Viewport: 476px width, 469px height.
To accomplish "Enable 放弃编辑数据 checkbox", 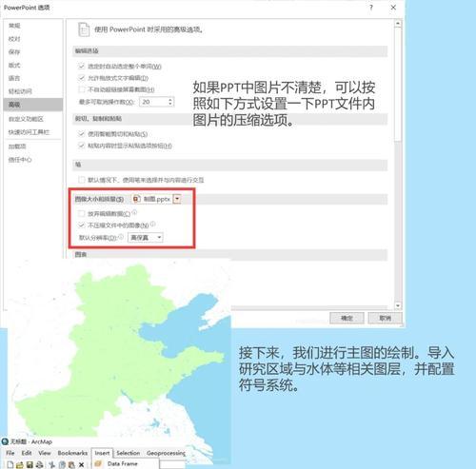I will tap(82, 213).
